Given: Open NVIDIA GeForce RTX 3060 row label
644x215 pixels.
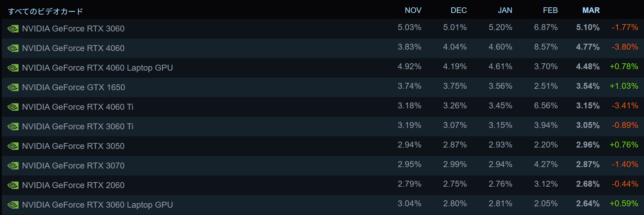Looking at the screenshot, I should [73, 29].
